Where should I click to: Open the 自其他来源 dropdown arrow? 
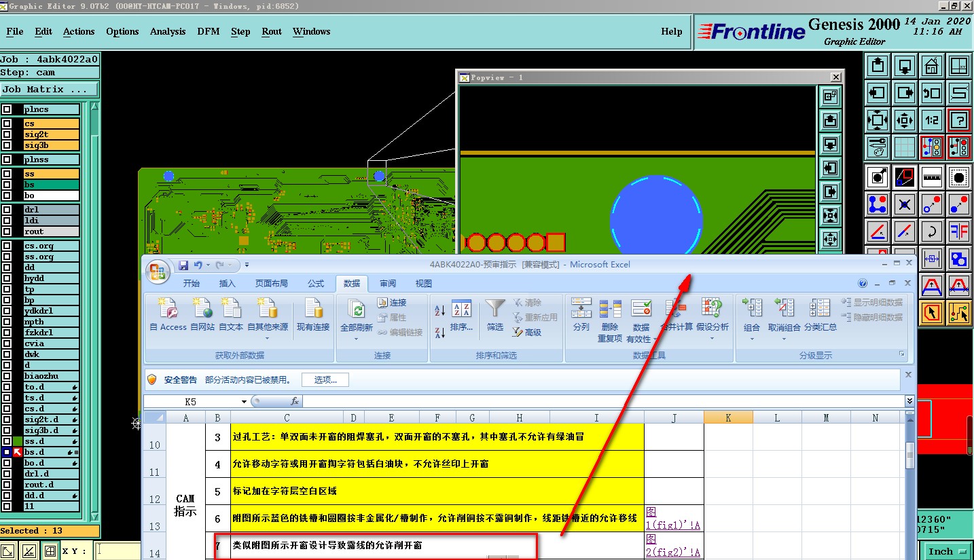pos(267,337)
